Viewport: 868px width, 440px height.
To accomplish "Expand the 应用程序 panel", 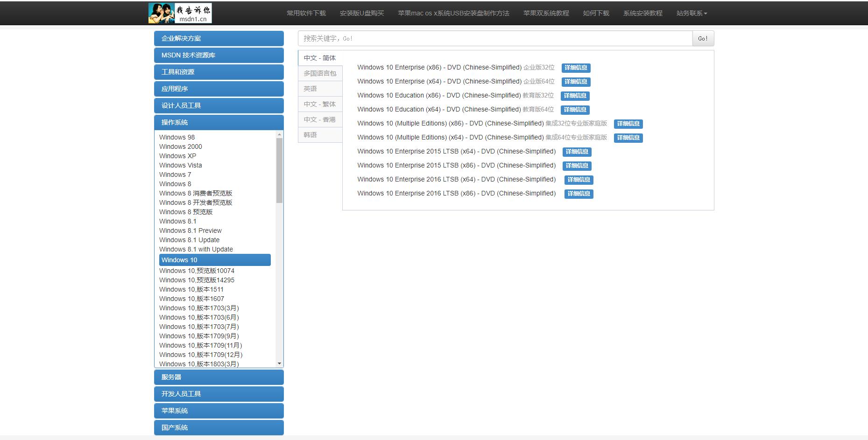I will tap(219, 89).
